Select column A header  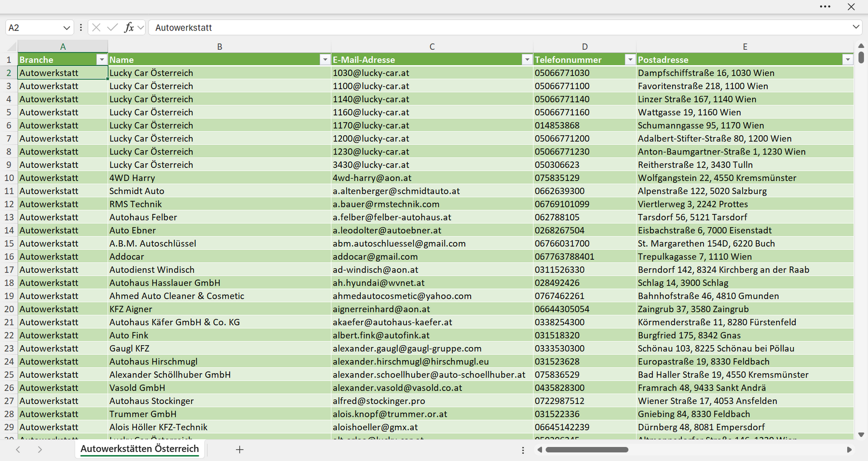click(x=63, y=46)
